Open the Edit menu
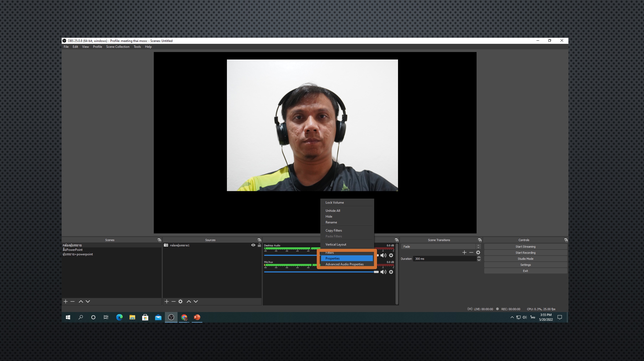This screenshot has width=644, height=361. coord(75,47)
